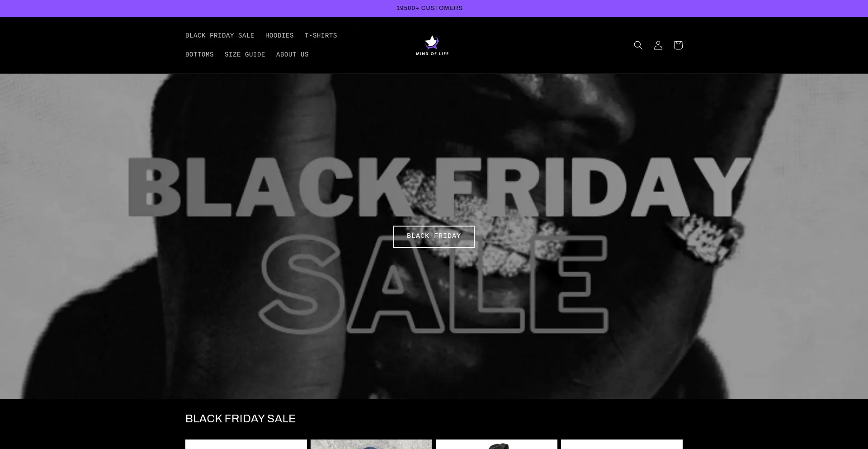Open the shopping cart icon
The height and width of the screenshot is (449, 868).
point(678,45)
